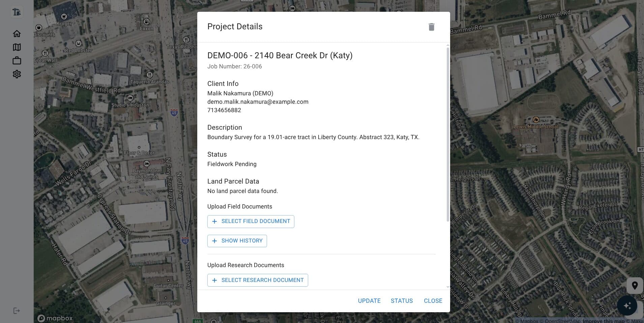Image resolution: width=644 pixels, height=323 pixels.
Task: Click the Mapbox logo on the map
Action: click(x=55, y=318)
